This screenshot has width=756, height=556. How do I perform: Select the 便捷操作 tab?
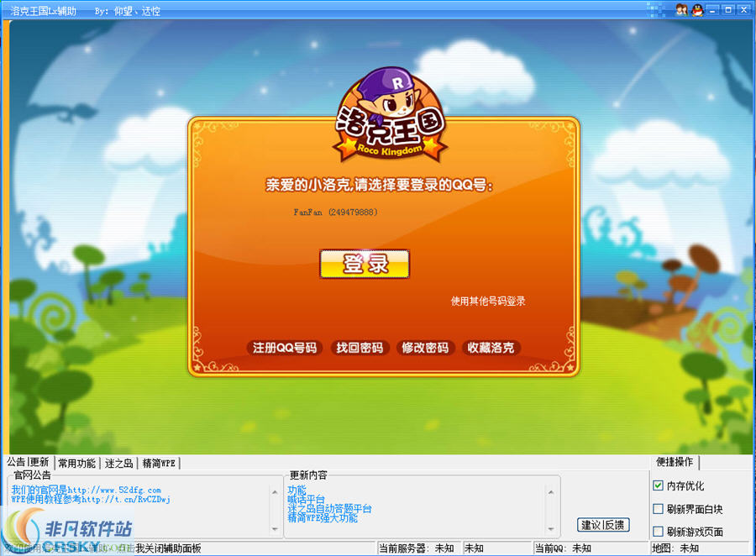click(675, 462)
